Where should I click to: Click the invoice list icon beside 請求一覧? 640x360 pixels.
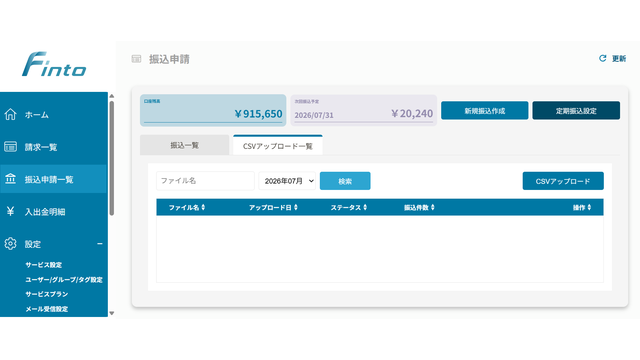[11, 147]
